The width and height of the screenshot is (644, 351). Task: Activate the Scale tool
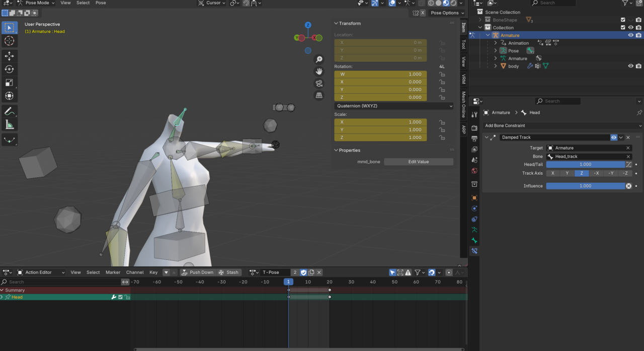pos(9,83)
